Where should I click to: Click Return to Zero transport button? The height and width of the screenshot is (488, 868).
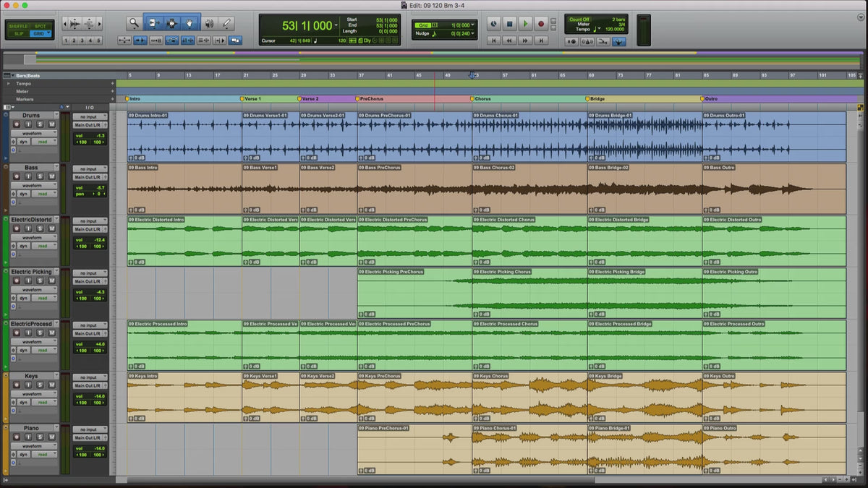point(494,41)
